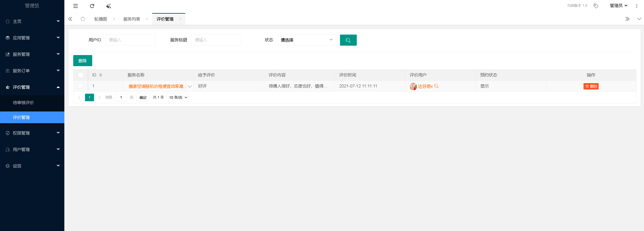Click the refresh page icon
The width and height of the screenshot is (644, 231).
92,6
